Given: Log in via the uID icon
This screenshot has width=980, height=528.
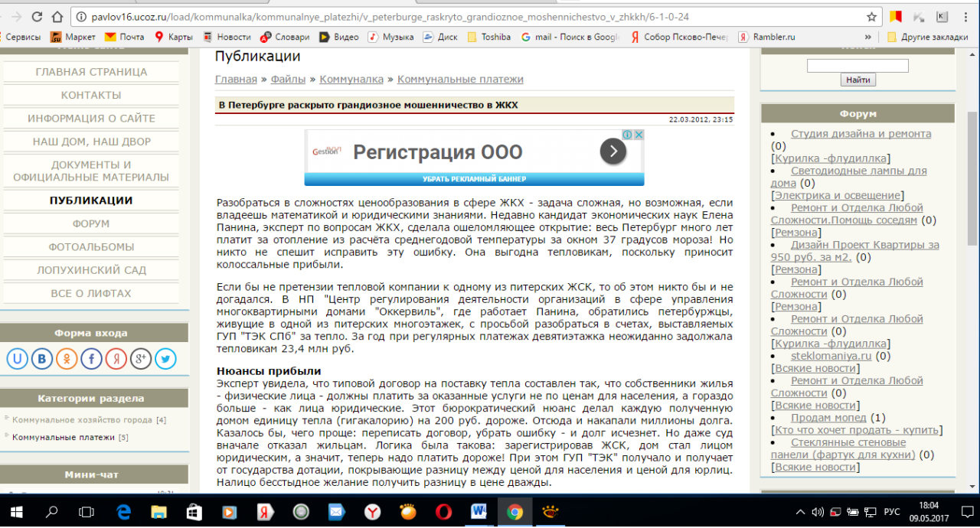Looking at the screenshot, I should (18, 358).
